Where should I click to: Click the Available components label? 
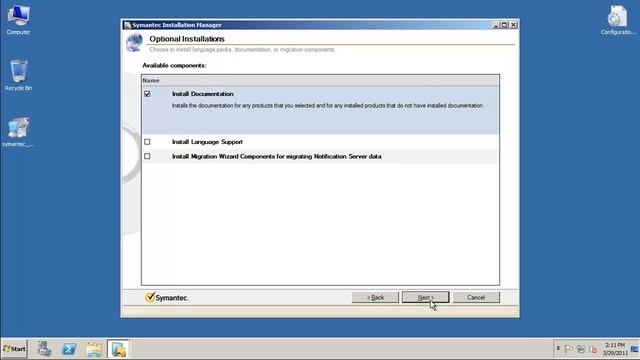174,65
